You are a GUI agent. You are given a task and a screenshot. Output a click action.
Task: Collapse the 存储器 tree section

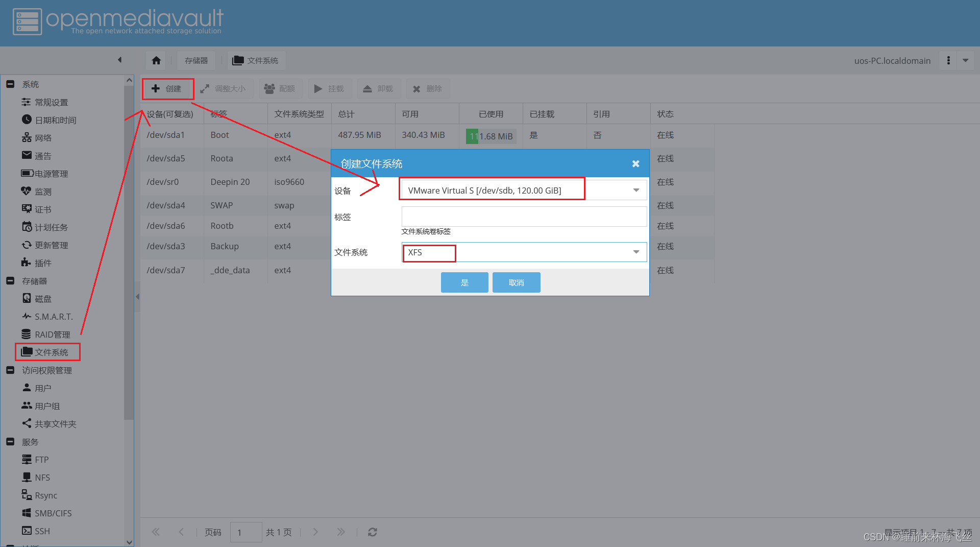(x=10, y=281)
